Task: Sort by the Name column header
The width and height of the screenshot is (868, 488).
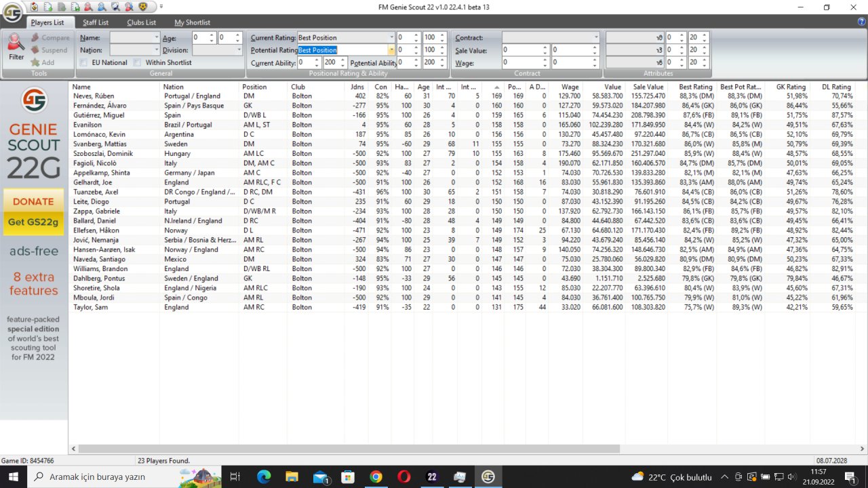Action: 114,87
